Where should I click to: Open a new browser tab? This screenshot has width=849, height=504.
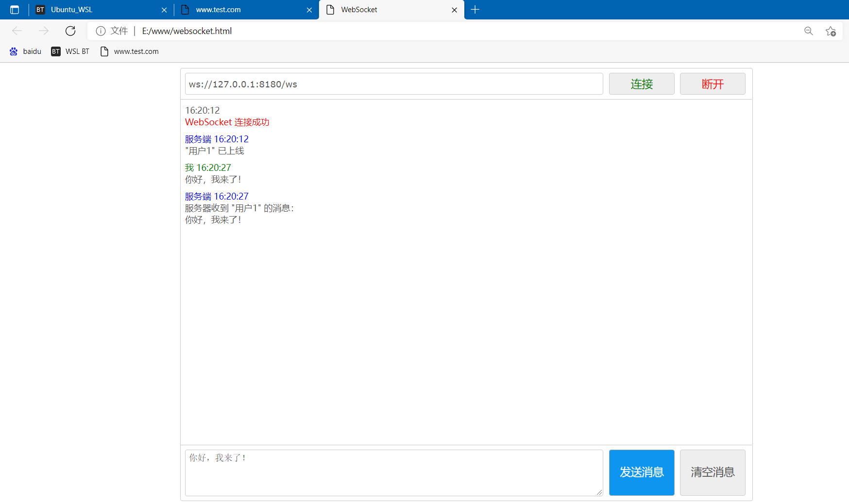click(475, 10)
